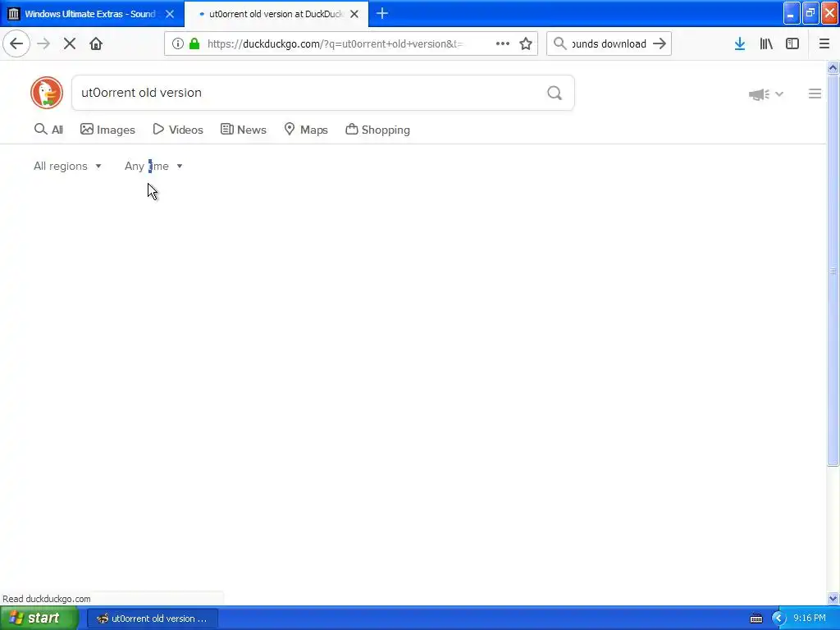Restore down the Firefox window
Viewport: 840px width, 630px height.
coord(810,13)
